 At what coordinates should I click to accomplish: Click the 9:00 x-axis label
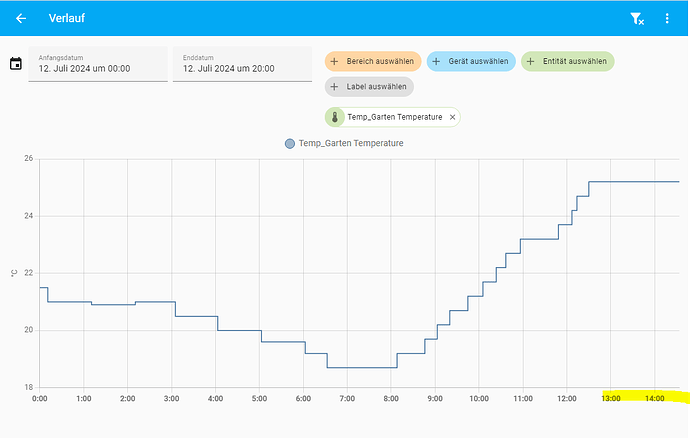pos(435,399)
